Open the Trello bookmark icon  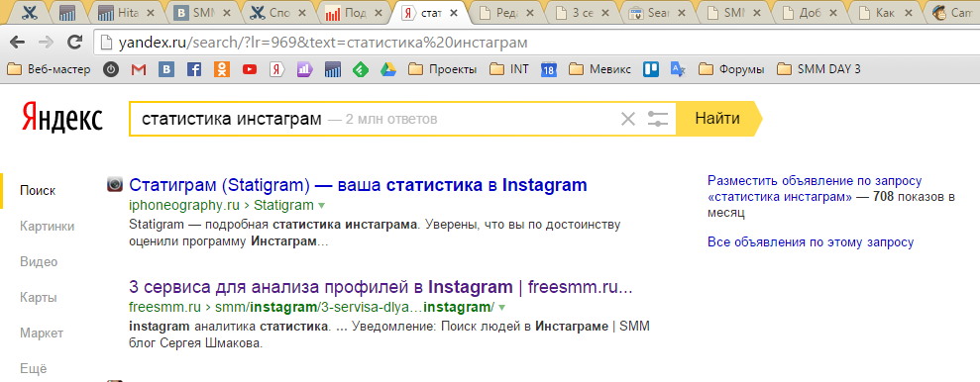pos(651,70)
